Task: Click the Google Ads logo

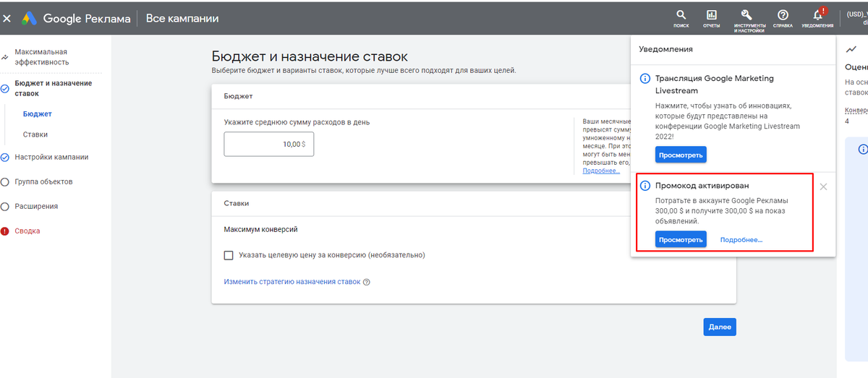Action: [x=29, y=18]
